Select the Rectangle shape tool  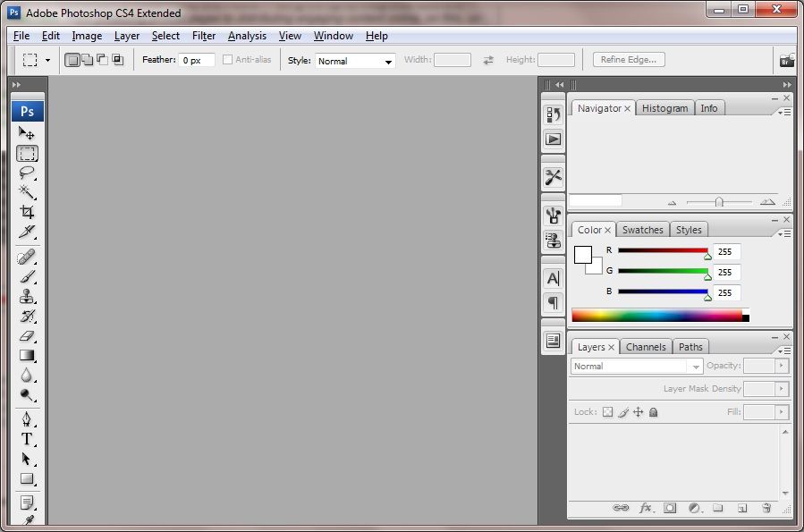click(27, 478)
